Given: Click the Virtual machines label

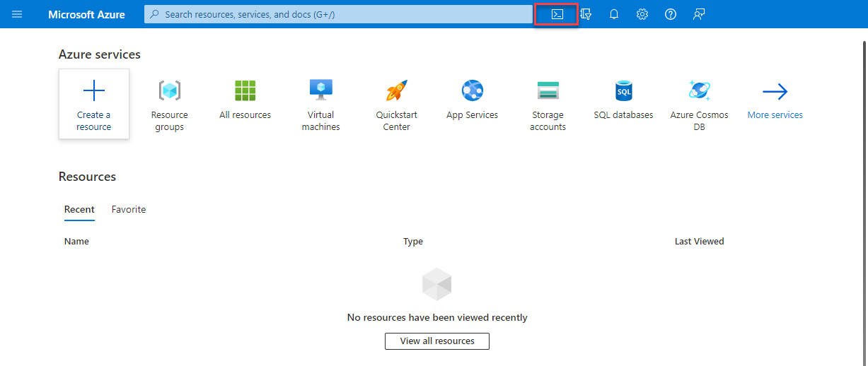Looking at the screenshot, I should pyautogui.click(x=321, y=121).
